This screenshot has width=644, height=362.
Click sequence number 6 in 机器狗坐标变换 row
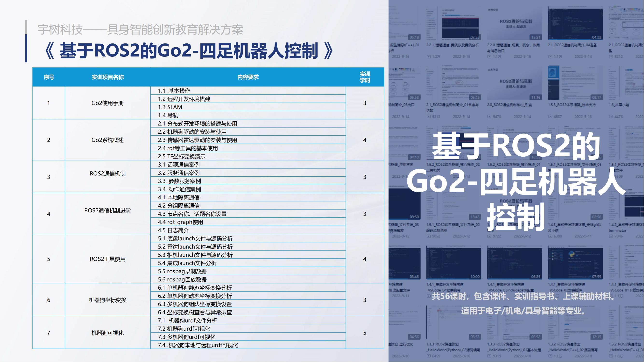pos(49,300)
